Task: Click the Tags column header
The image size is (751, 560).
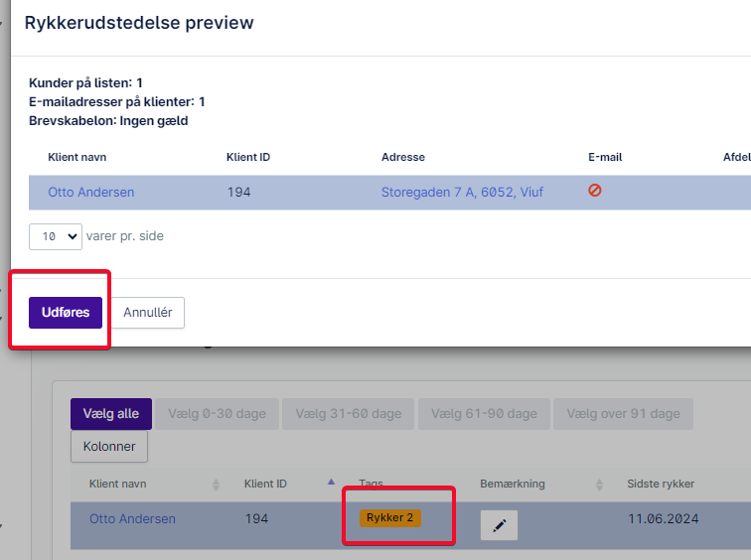Action: click(x=372, y=484)
